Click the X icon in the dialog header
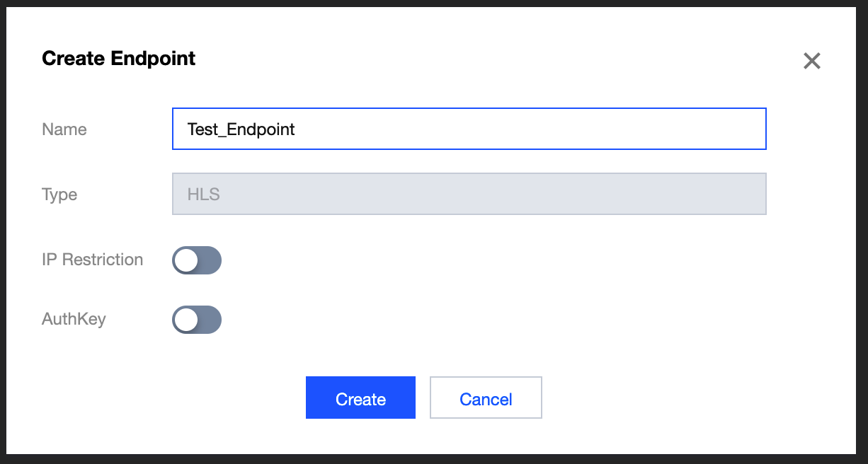This screenshot has height=464, width=868. (x=811, y=61)
